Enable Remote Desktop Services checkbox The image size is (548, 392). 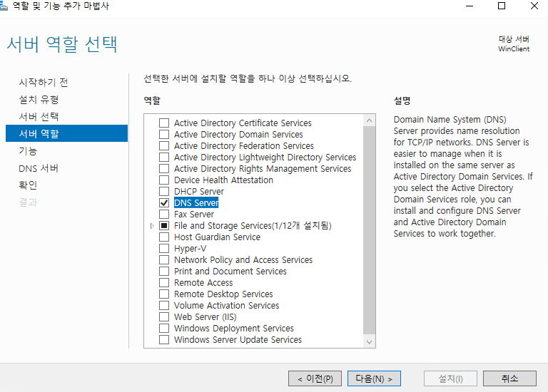164,294
